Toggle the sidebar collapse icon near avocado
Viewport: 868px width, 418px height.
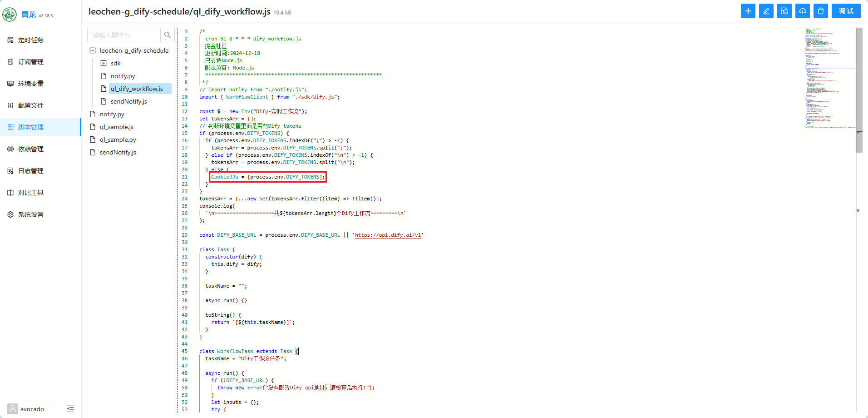70,408
